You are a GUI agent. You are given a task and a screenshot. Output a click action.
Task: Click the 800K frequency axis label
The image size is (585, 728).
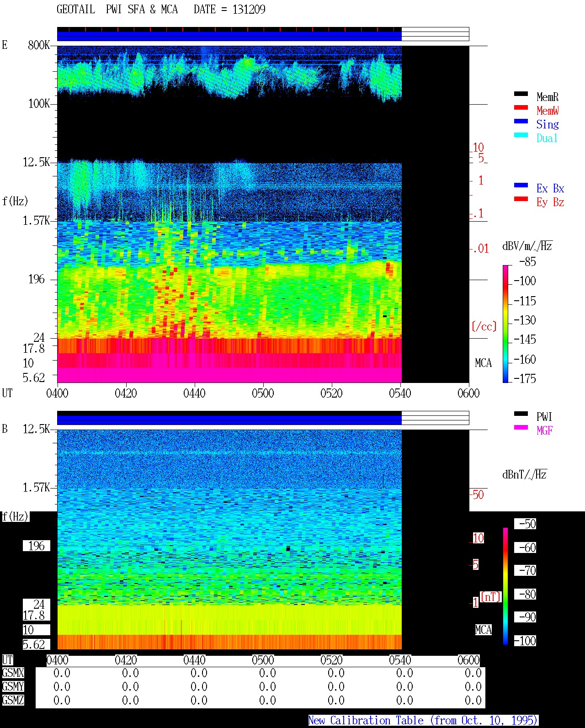pyautogui.click(x=39, y=45)
